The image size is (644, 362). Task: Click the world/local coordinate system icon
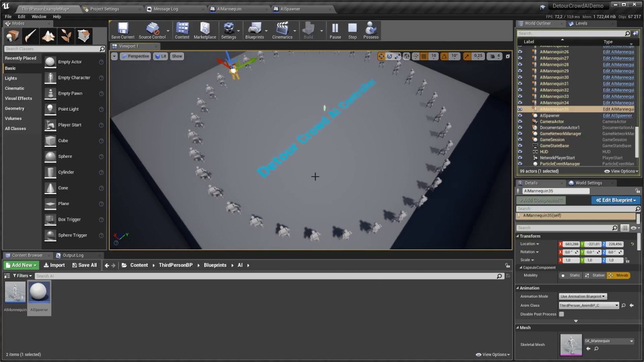click(x=407, y=56)
